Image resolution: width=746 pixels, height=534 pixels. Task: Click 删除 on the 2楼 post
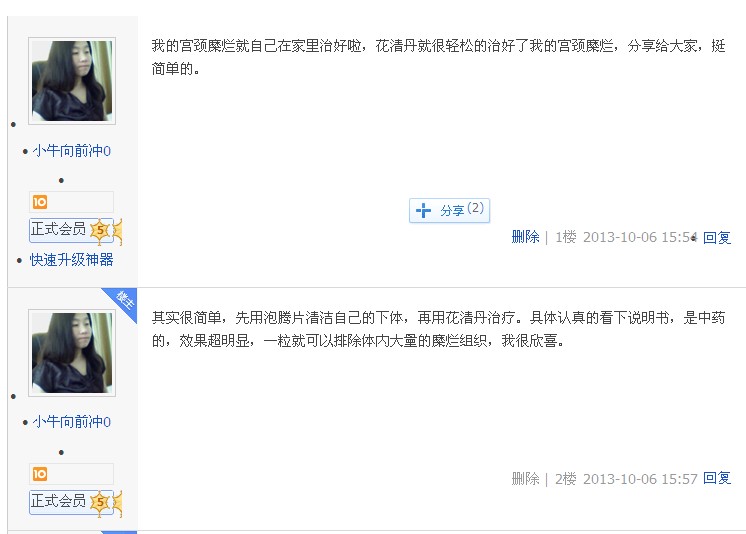point(525,478)
